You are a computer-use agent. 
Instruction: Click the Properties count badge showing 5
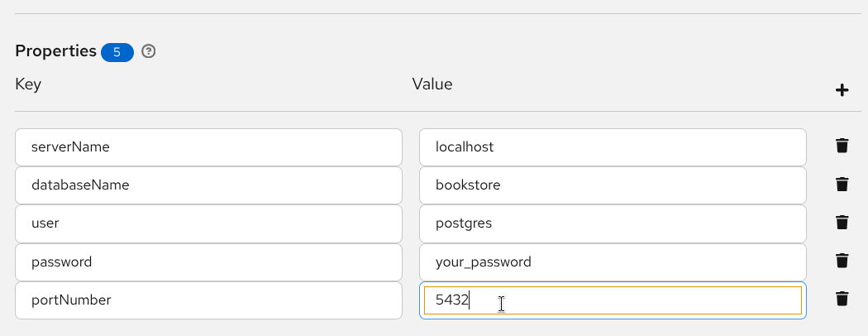pyautogui.click(x=117, y=52)
